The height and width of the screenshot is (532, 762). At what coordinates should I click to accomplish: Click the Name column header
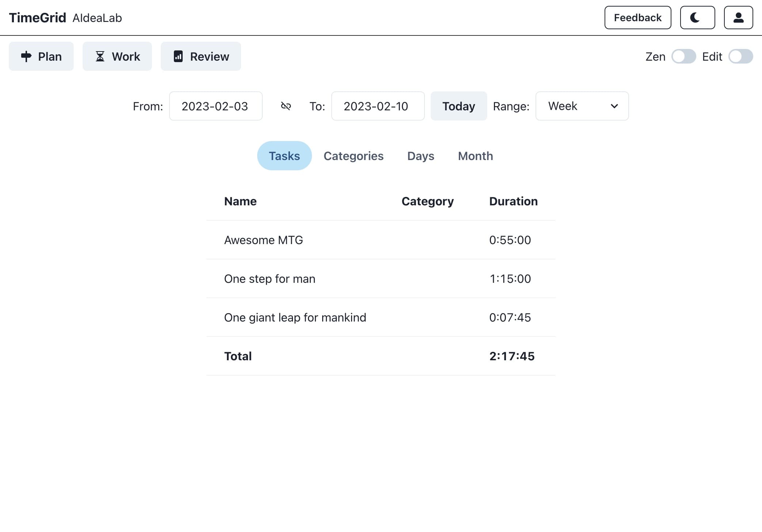tap(240, 201)
